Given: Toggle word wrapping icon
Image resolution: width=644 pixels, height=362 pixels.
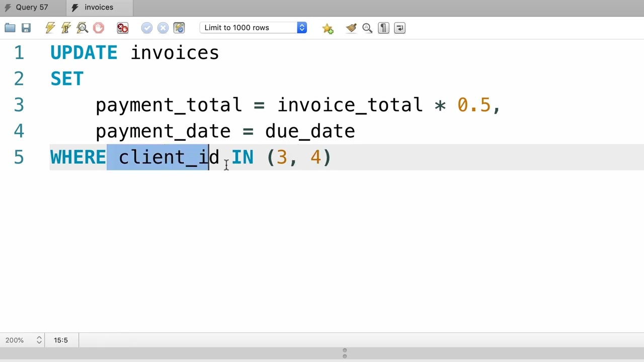Looking at the screenshot, I should point(399,28).
